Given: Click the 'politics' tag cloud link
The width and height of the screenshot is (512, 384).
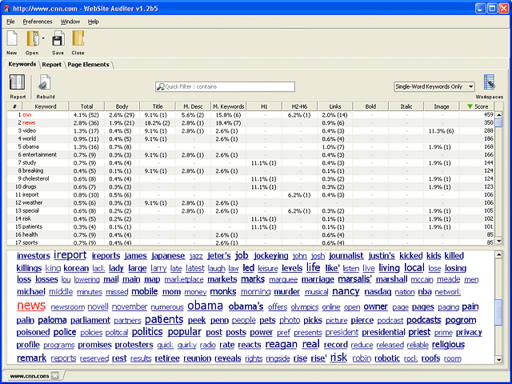Looking at the screenshot, I should tap(147, 332).
